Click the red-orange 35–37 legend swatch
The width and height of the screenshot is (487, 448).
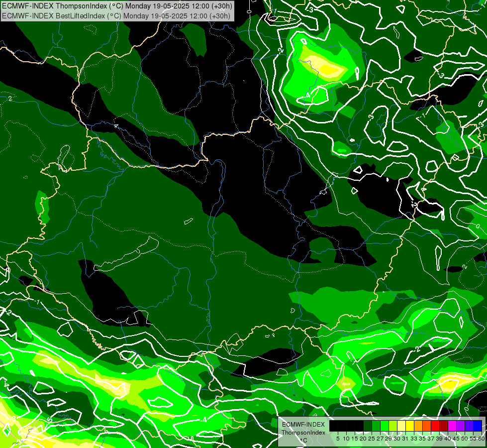click(427, 426)
